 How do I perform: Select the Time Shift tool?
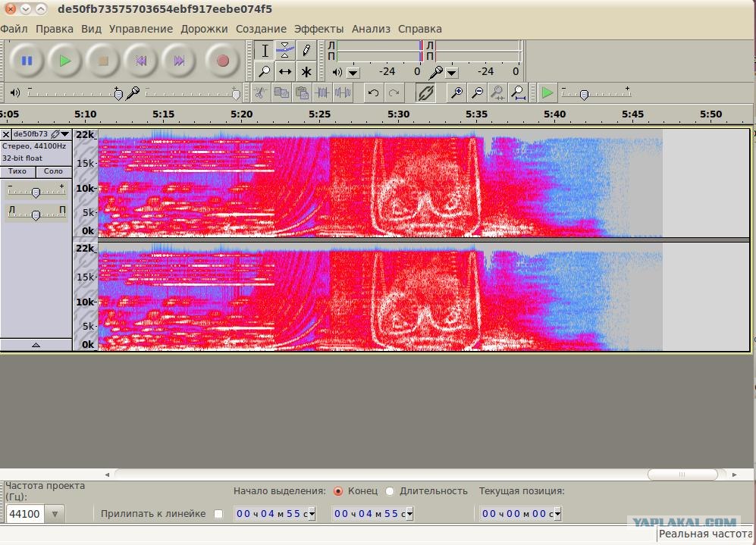(x=285, y=72)
